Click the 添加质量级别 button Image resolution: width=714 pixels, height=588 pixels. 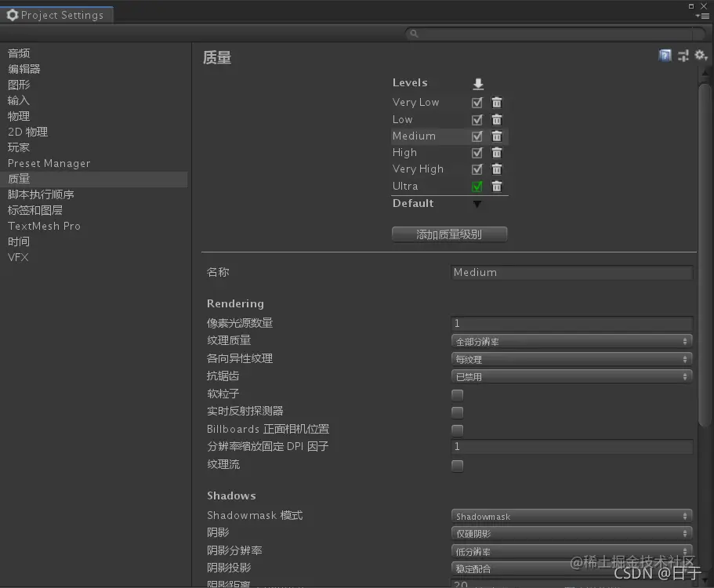(449, 234)
